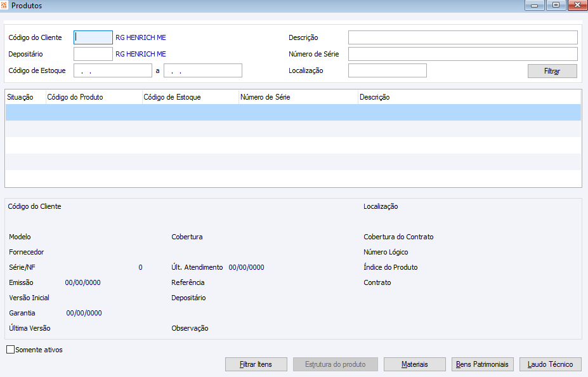The image size is (588, 377).
Task: Enable the Somente ativos checkbox
Action: 11,350
